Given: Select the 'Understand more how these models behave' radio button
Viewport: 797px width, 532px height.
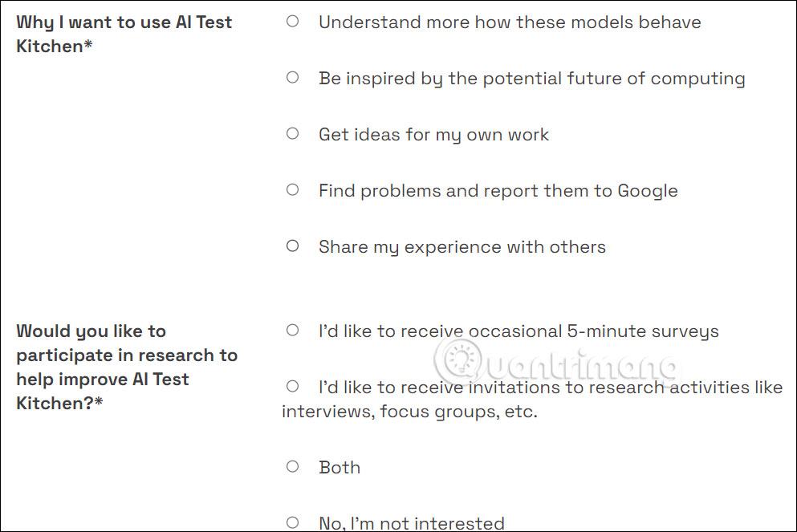Looking at the screenshot, I should click(292, 22).
